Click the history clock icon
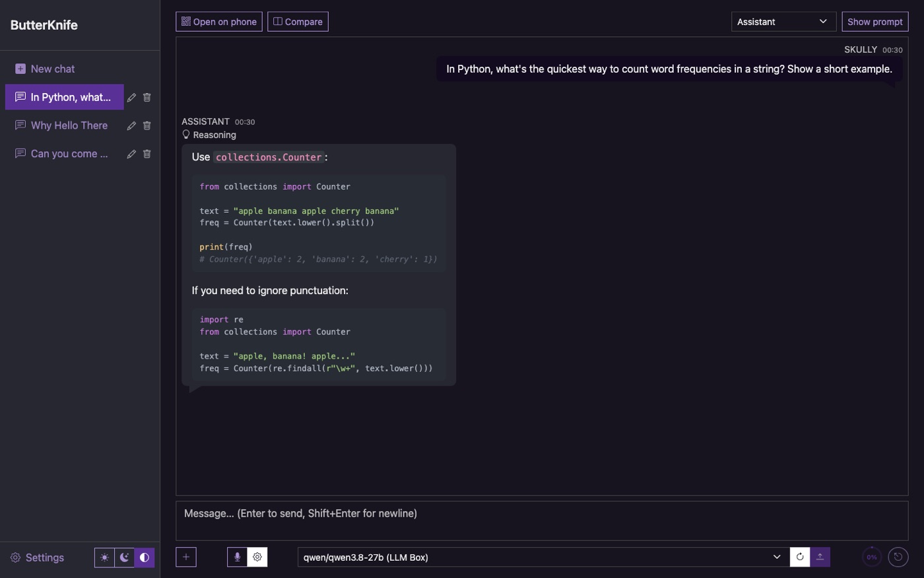The image size is (924, 578). pos(898,557)
